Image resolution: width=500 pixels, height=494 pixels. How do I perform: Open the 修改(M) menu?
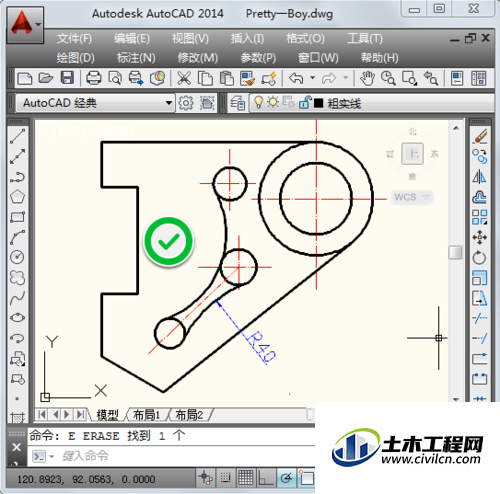[197, 58]
